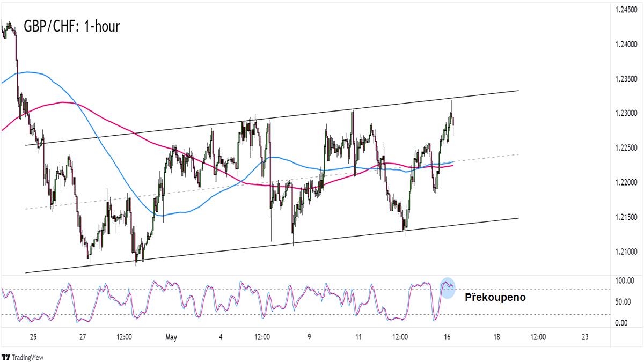The height and width of the screenshot is (362, 644).
Task: Click the 18 date label
Action: pyautogui.click(x=496, y=337)
